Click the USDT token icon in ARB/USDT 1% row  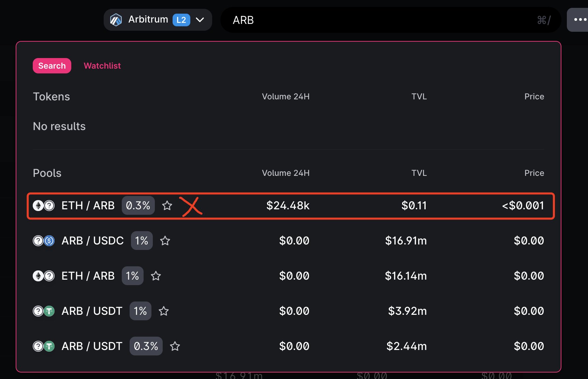point(49,311)
